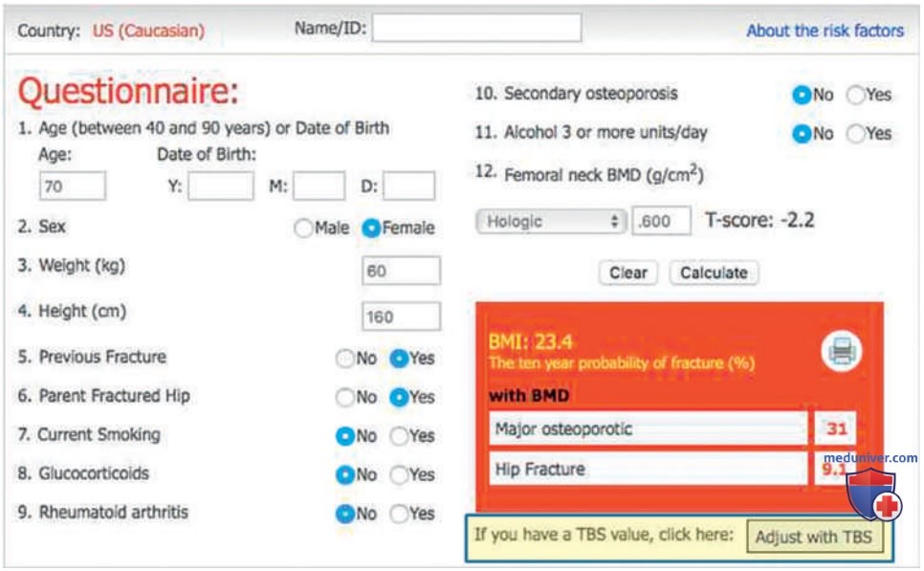Click the Clear button

point(628,273)
